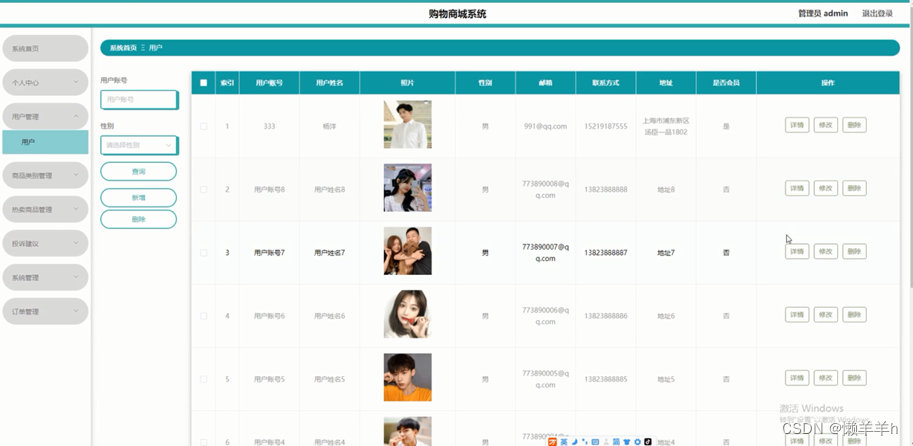Viewport: 913px width, 446px height.
Task: Open settings gear on IME bar
Action: point(638,442)
